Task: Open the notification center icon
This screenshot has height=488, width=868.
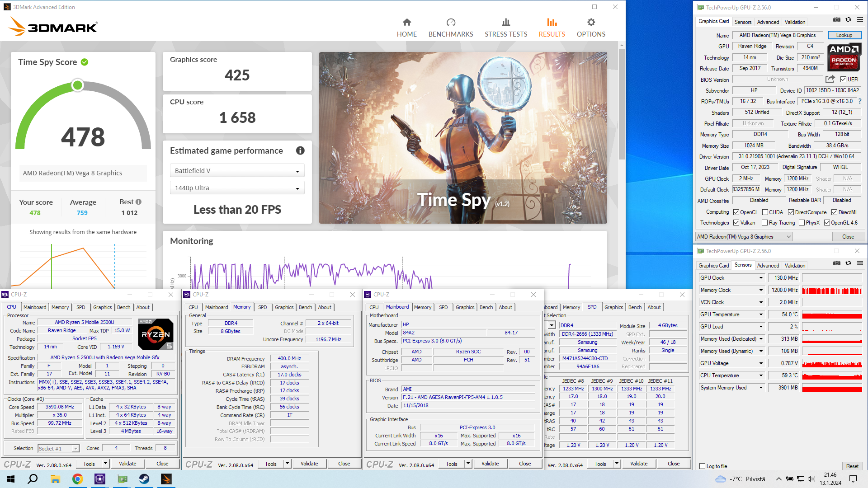Action: tap(853, 479)
